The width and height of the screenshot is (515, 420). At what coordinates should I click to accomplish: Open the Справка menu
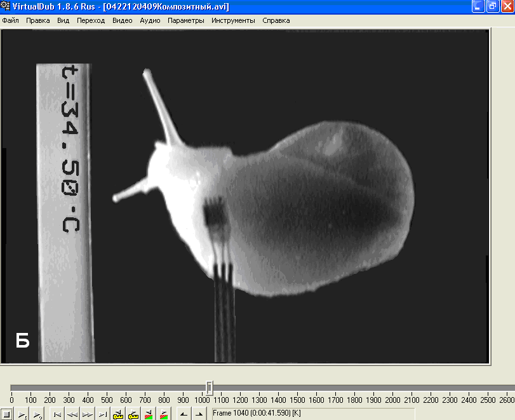click(x=276, y=20)
